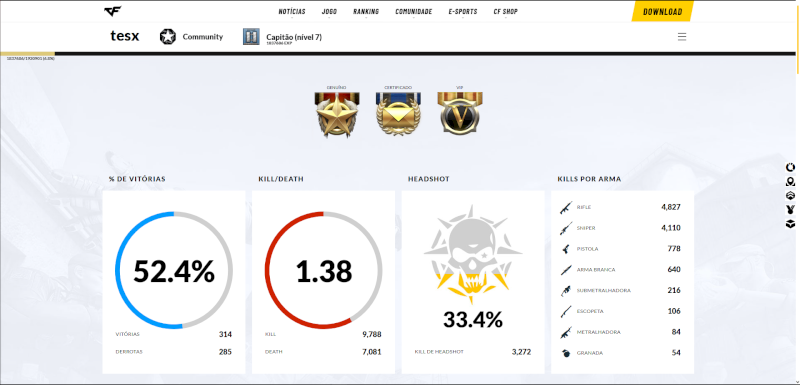Viewport: 800px width, 385px height.
Task: Jump to stats via donut chart sidebar icon
Action: 790,167
